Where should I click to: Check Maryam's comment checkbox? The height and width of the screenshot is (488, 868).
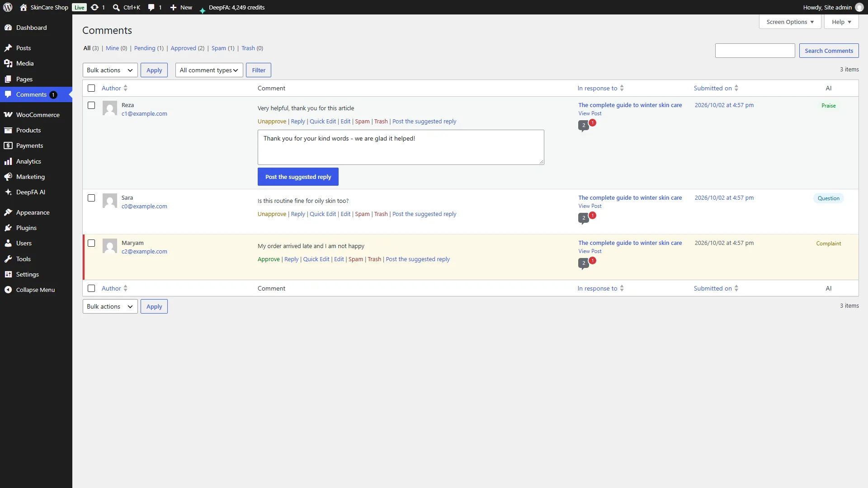coord(91,243)
